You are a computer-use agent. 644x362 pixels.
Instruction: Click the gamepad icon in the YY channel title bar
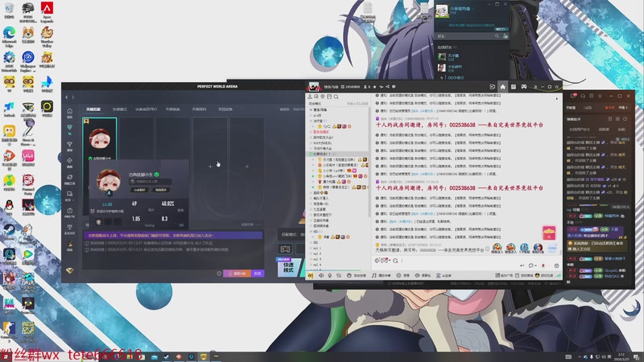tap(524, 87)
